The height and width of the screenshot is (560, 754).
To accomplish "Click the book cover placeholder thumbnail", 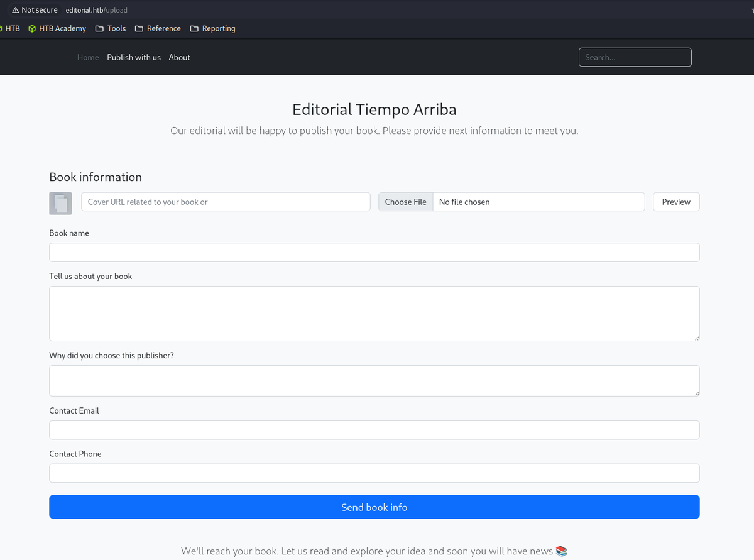I will [60, 204].
